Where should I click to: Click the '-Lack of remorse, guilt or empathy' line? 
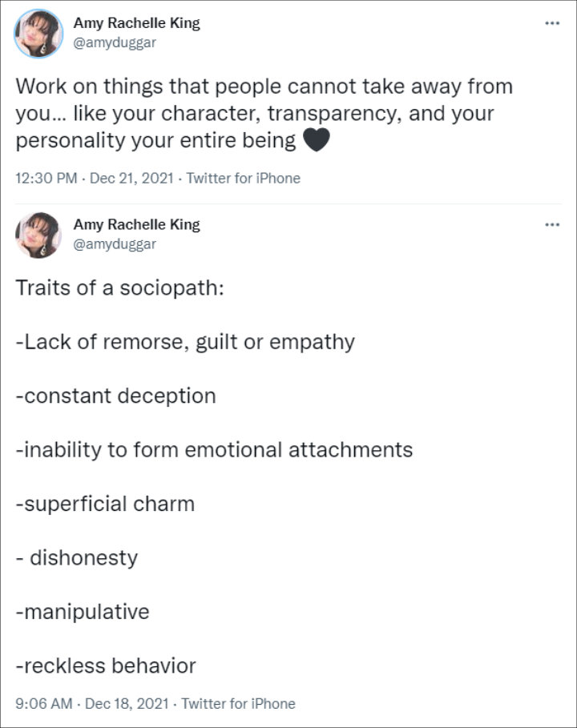click(185, 342)
